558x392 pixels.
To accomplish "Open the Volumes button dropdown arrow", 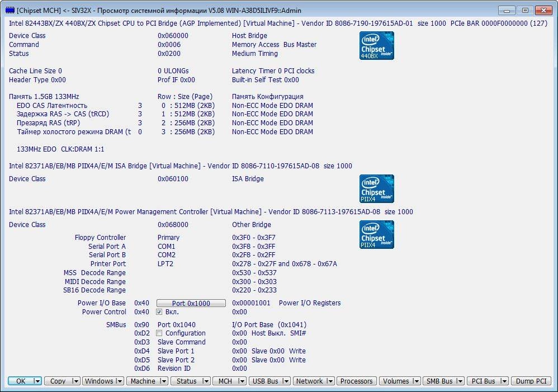I will point(417,381).
